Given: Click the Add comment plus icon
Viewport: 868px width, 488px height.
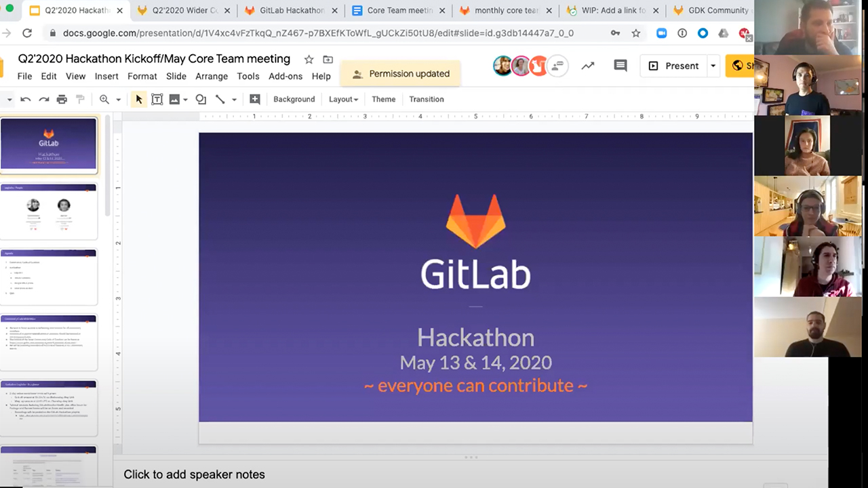Looking at the screenshot, I should pos(255,99).
